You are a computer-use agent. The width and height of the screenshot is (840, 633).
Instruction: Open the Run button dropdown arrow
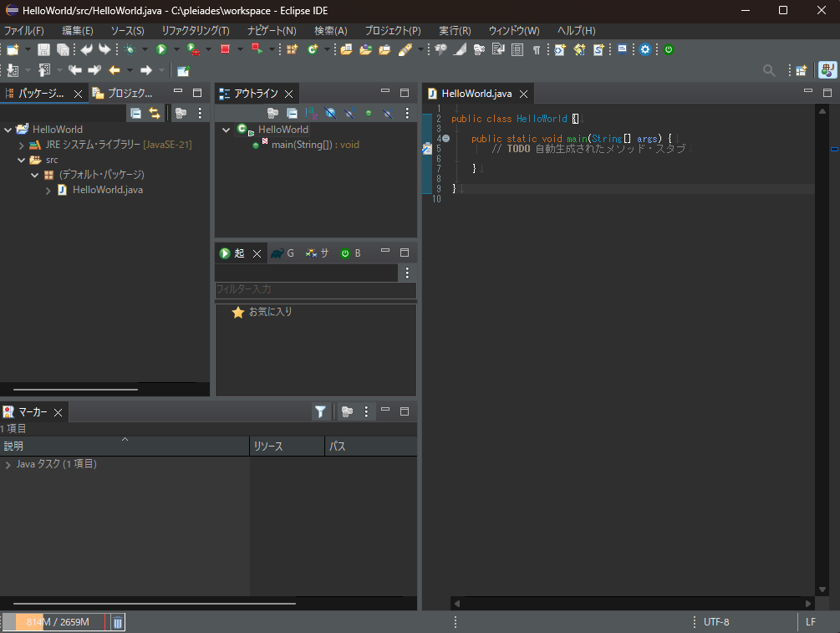[176, 49]
